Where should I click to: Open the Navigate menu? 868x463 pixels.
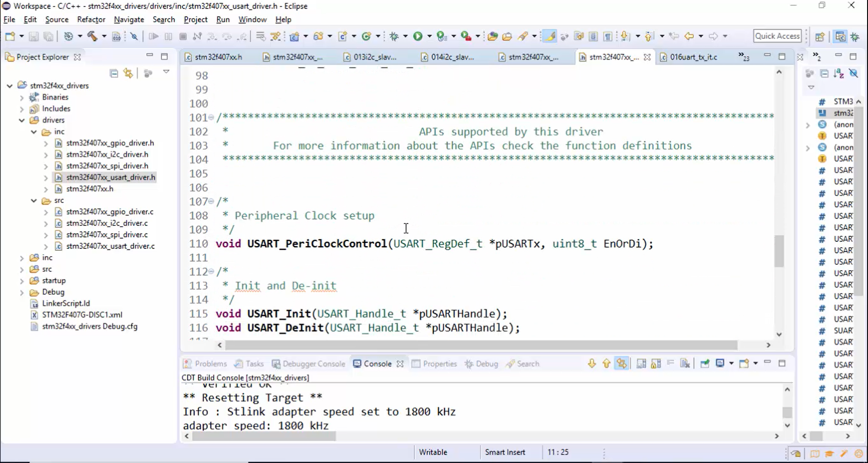[129, 19]
